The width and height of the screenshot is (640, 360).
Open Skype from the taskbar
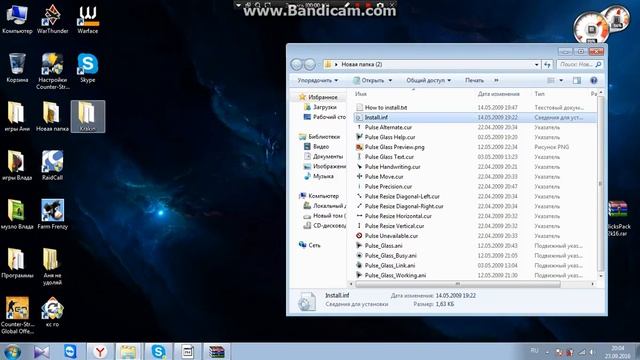click(158, 351)
